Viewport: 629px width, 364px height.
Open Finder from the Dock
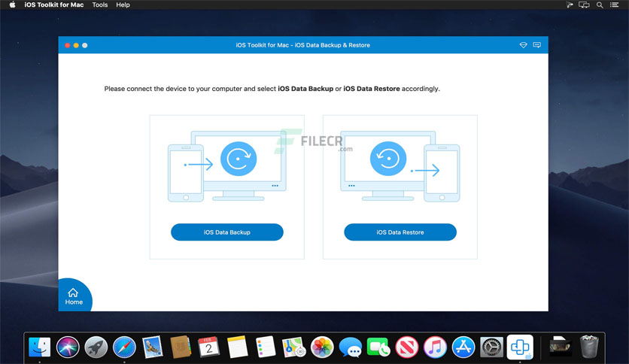(x=40, y=347)
